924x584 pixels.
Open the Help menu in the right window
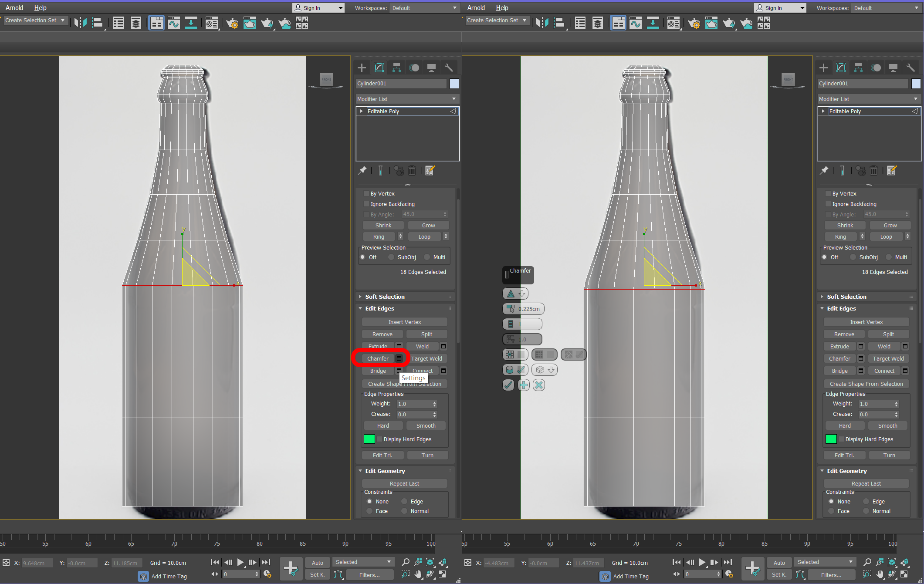tap(502, 8)
